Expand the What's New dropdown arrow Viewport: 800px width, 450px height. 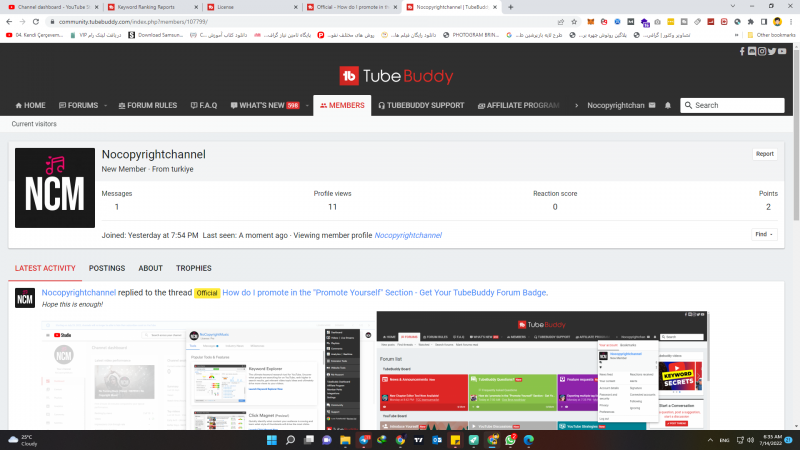point(305,105)
